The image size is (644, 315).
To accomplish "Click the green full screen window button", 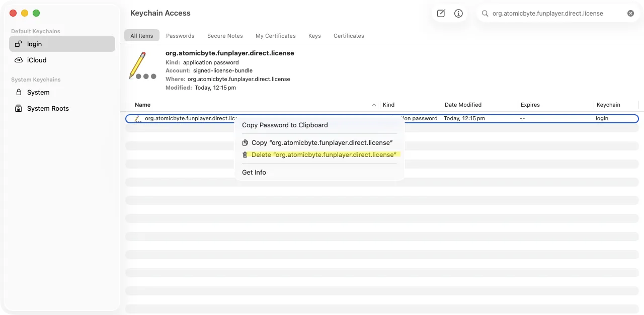I will pos(36,13).
